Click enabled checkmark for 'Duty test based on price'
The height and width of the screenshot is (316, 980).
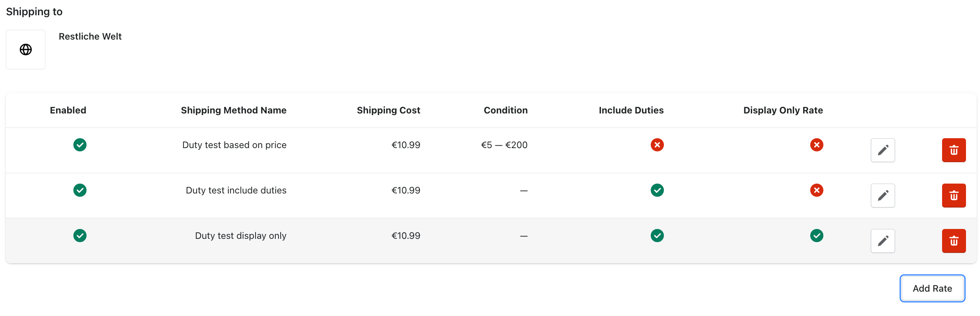[80, 145]
